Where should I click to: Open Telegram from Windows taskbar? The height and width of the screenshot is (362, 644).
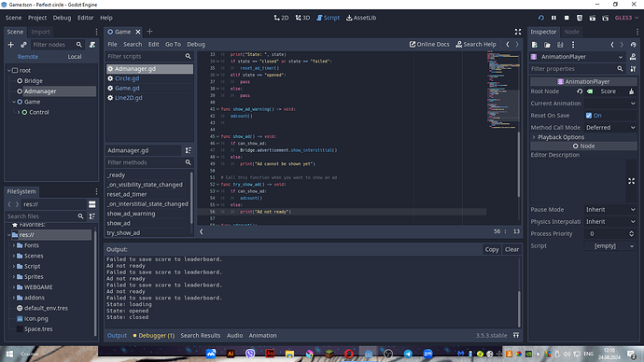(x=408, y=354)
